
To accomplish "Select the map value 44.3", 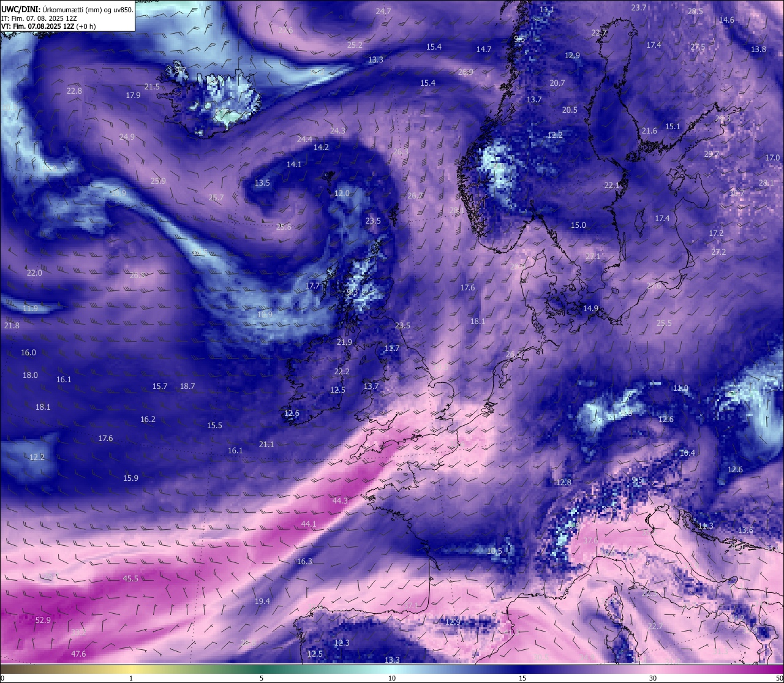I will tap(340, 500).
